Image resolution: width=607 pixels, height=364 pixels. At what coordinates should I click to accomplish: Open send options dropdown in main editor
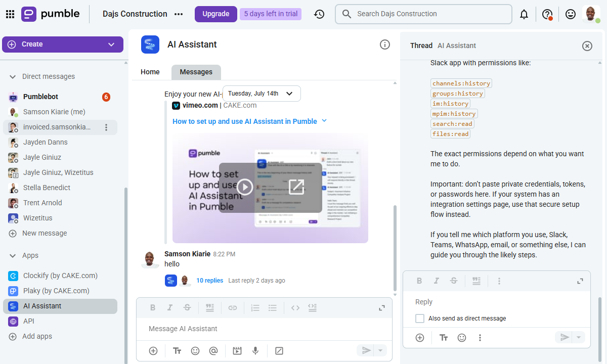[x=381, y=350]
